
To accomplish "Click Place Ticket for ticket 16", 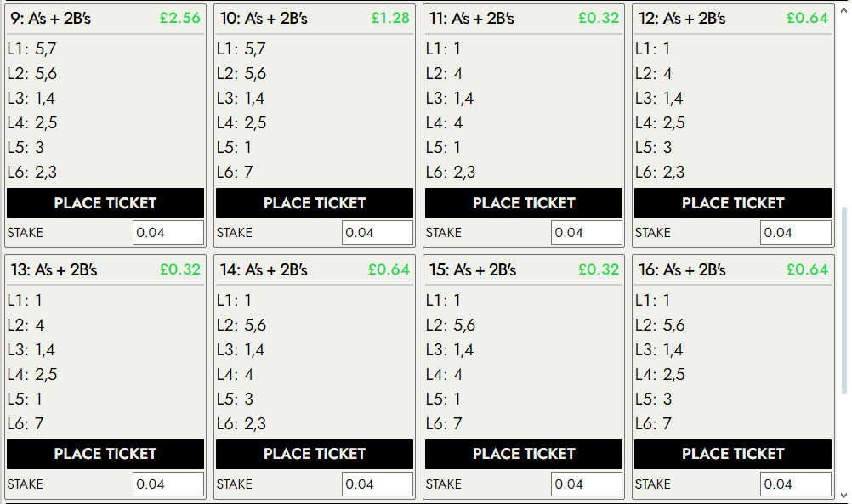I will pos(733,454).
